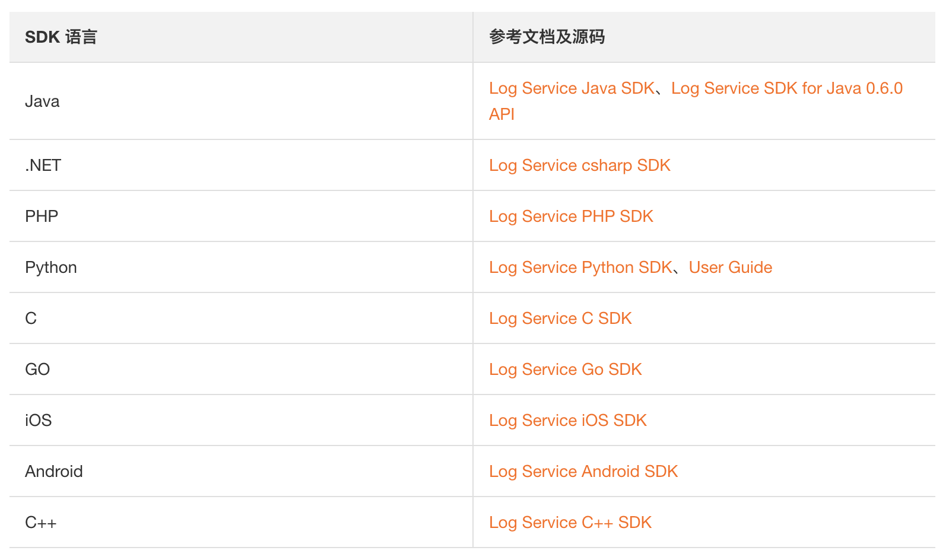Image resolution: width=946 pixels, height=560 pixels.
Task: Select the 'SDK 语言' column header
Action: coord(241,37)
